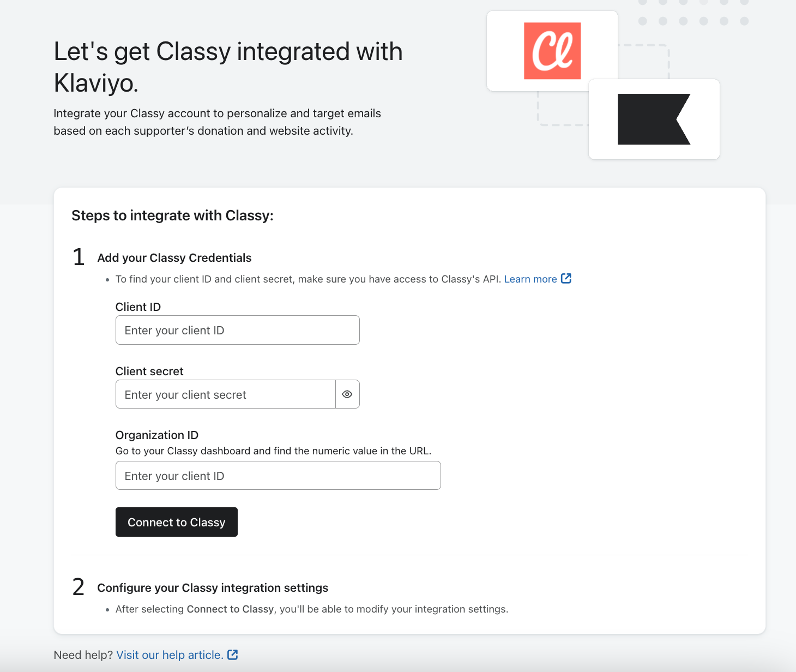
Task: Focus the Client secret input field
Action: point(225,394)
